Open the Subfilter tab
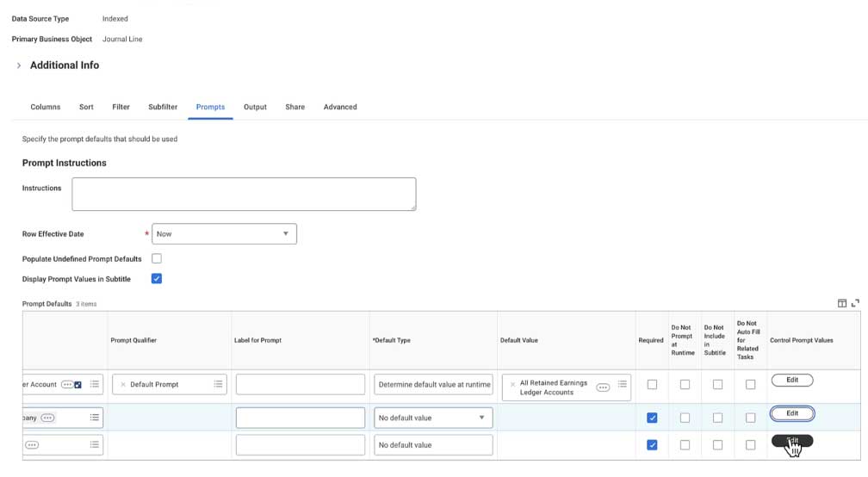The image size is (868, 477). (163, 107)
